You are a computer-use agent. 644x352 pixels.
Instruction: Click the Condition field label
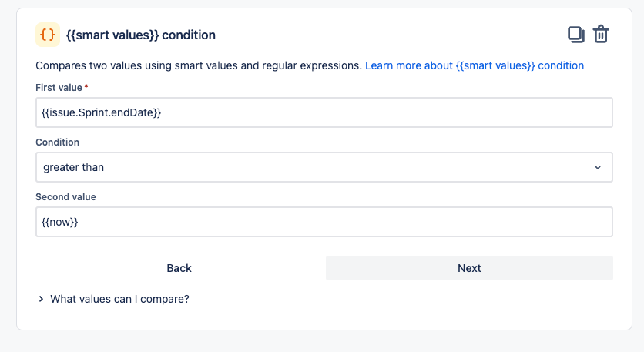pos(58,142)
